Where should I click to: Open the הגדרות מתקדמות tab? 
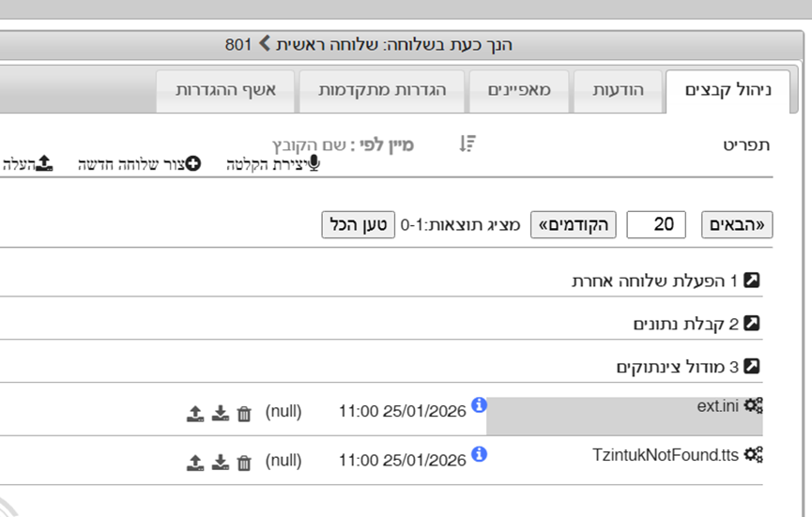coord(381,91)
